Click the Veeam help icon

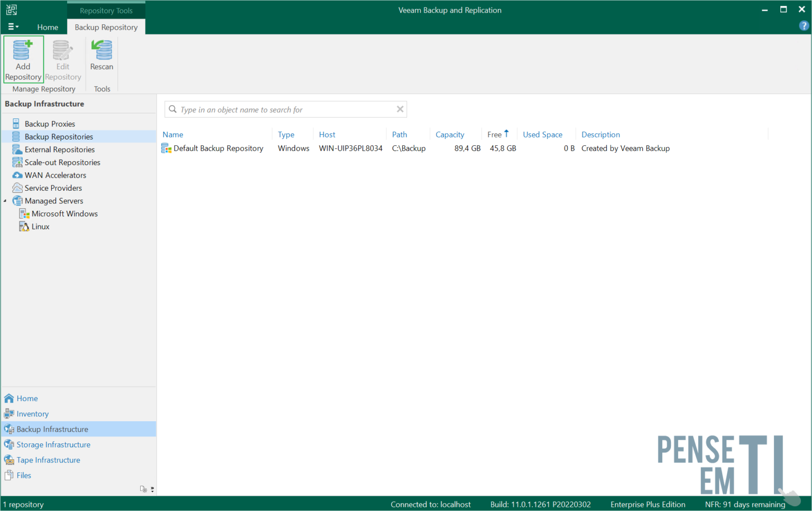[x=804, y=25]
